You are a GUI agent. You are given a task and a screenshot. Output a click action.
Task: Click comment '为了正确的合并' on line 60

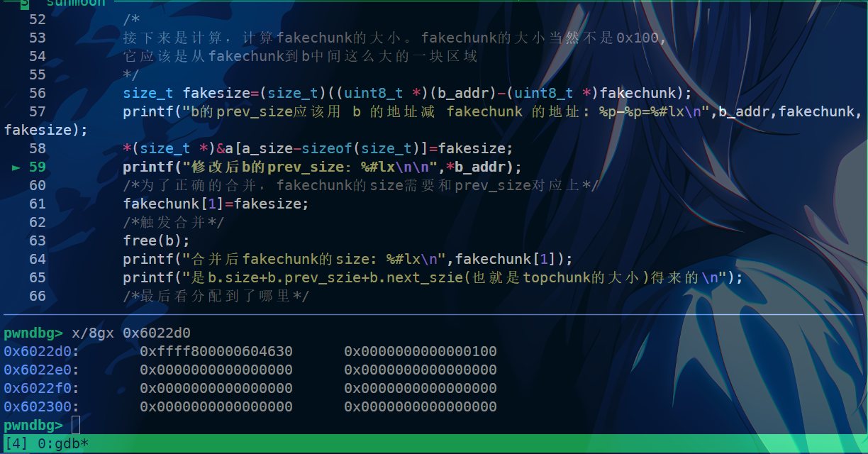(361, 185)
